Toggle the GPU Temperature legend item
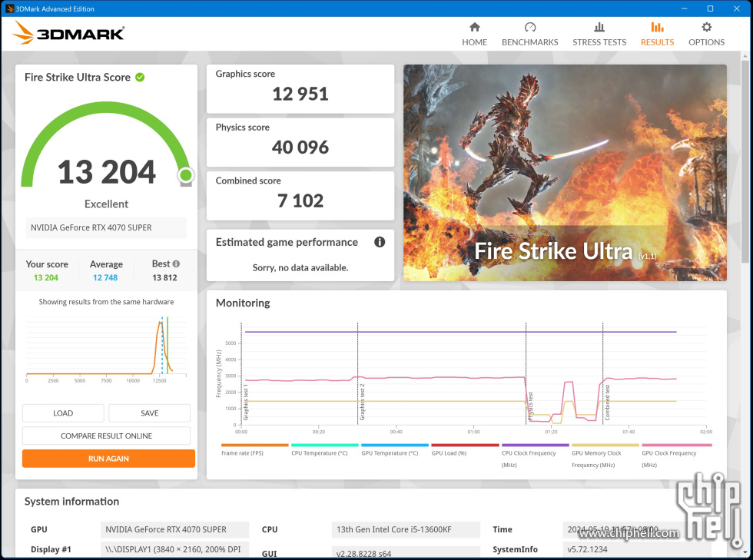This screenshot has height=560, width=753. 395,450
